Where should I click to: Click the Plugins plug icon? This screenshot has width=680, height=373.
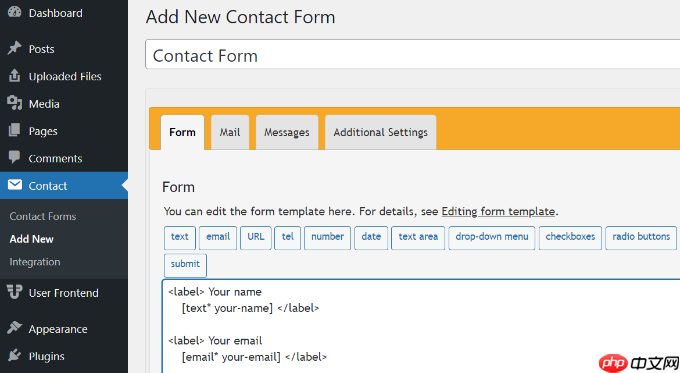[x=14, y=355]
